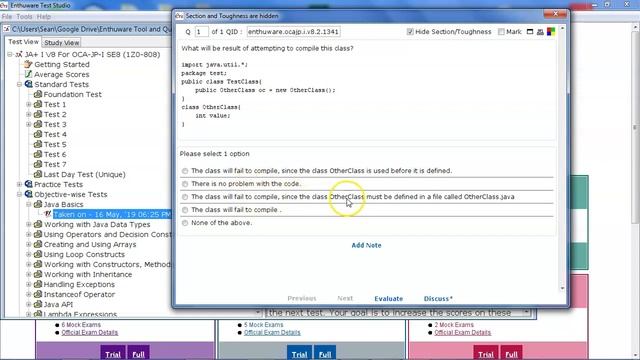Image resolution: width=640 pixels, height=360 pixels.
Task: Click the Objective-wise Tests group icon
Action: [28, 194]
